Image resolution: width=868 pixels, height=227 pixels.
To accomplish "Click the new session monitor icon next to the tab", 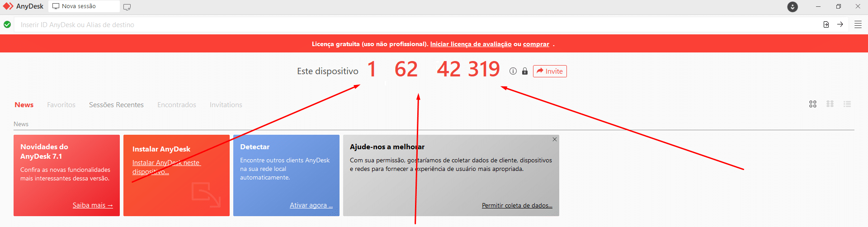I will [x=127, y=7].
